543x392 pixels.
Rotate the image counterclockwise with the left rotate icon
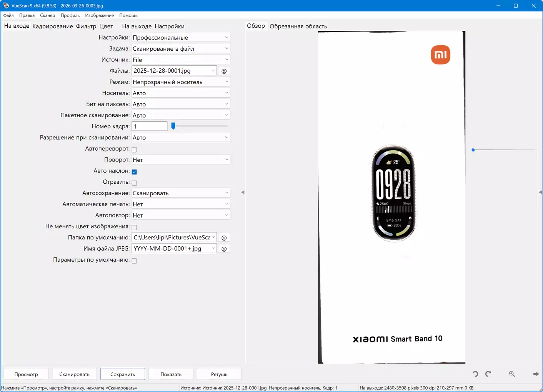[475, 374]
